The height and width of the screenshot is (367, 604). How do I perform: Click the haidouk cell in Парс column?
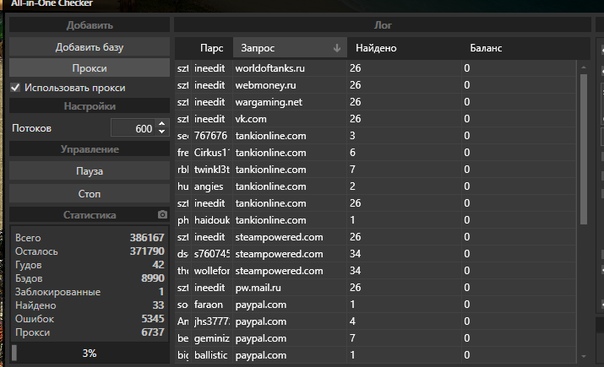tap(211, 220)
